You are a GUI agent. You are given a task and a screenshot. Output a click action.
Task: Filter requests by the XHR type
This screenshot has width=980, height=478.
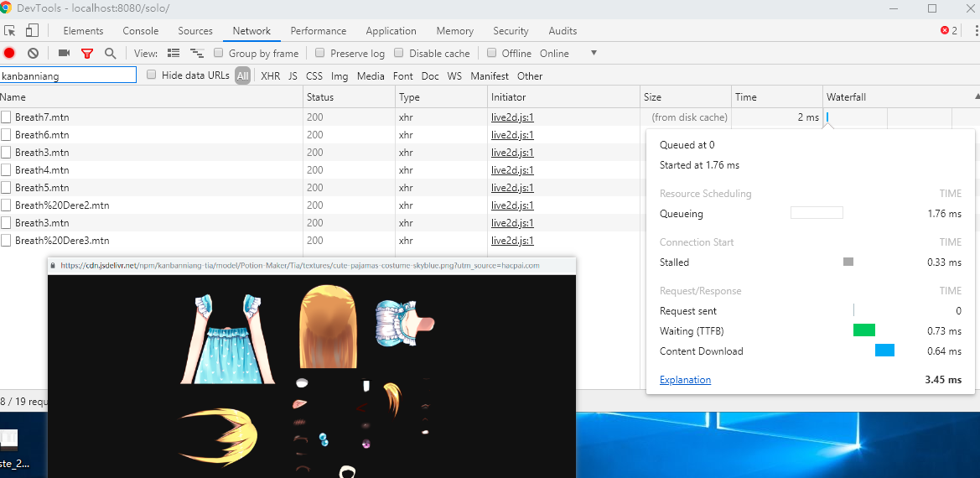(x=270, y=75)
